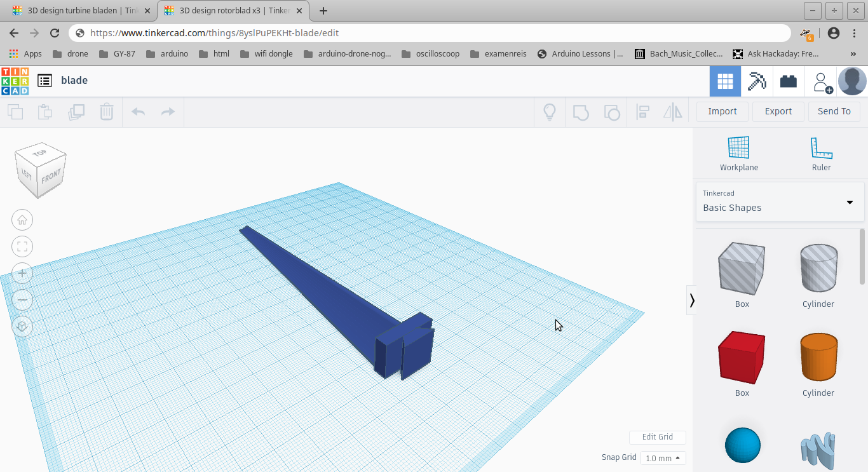Image resolution: width=868 pixels, height=472 pixels.
Task: Click the shapes panel scrollbar
Action: tap(862, 257)
